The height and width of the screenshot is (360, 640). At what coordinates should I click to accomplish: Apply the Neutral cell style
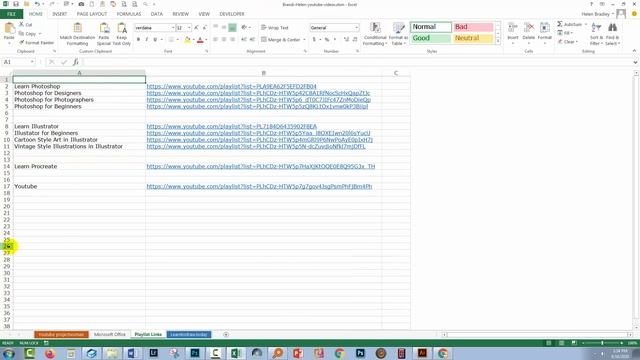click(x=473, y=38)
